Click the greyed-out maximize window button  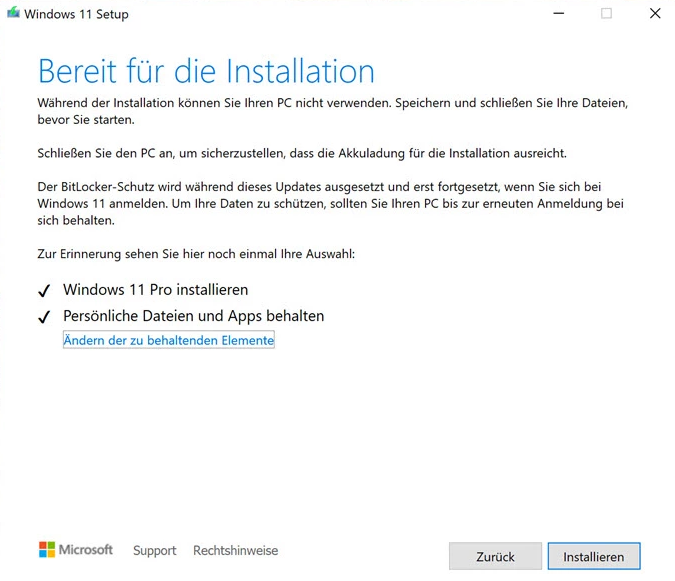tap(606, 14)
